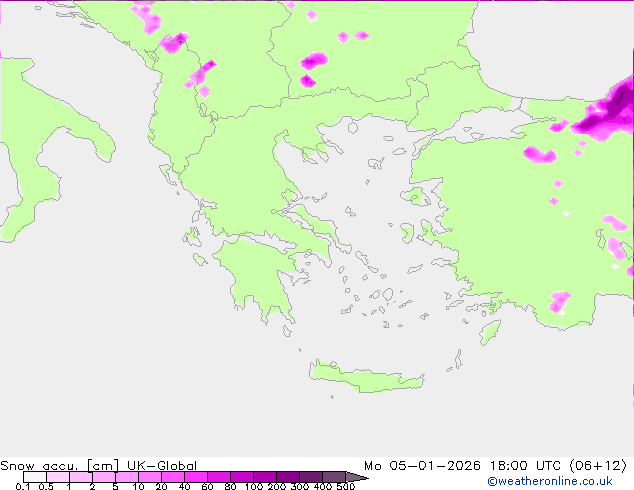Click the Peloponnese peninsula on map

[x=259, y=279]
